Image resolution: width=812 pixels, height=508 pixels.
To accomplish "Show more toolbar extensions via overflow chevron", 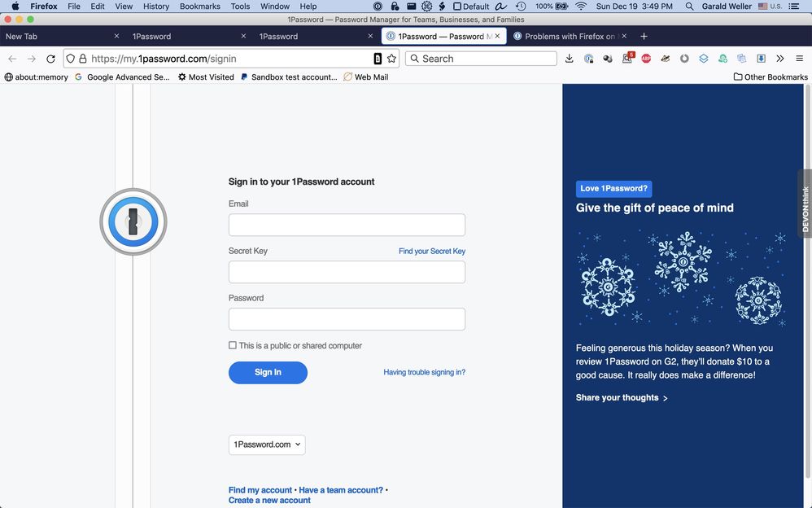I will click(779, 59).
